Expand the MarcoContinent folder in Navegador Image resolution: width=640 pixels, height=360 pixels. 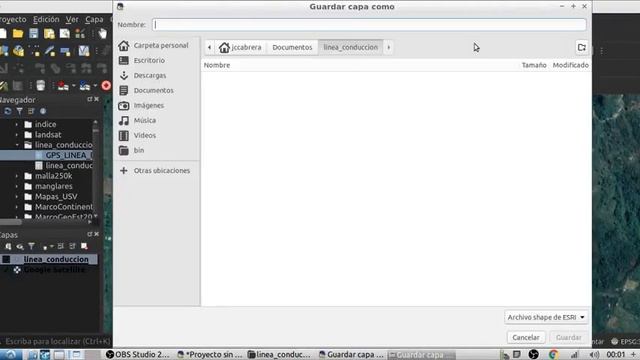[17, 207]
